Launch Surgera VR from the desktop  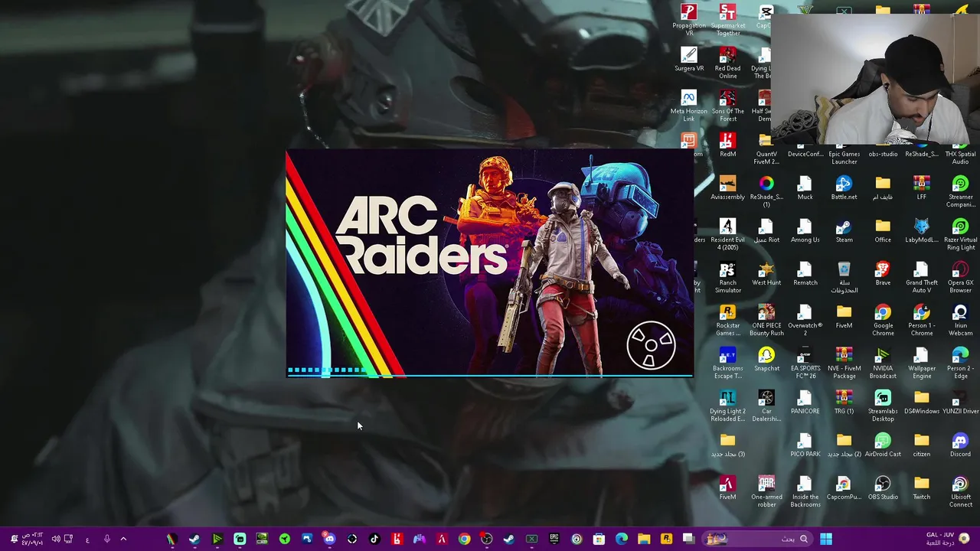coord(689,60)
